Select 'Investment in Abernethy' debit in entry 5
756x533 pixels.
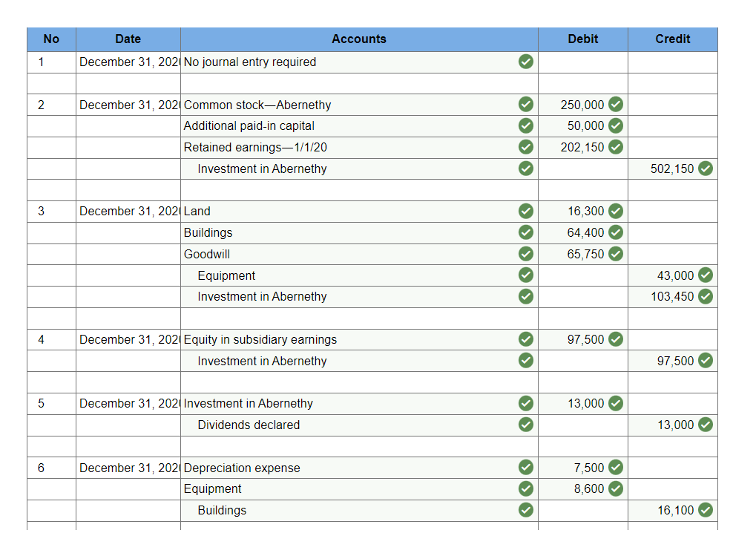click(x=249, y=403)
